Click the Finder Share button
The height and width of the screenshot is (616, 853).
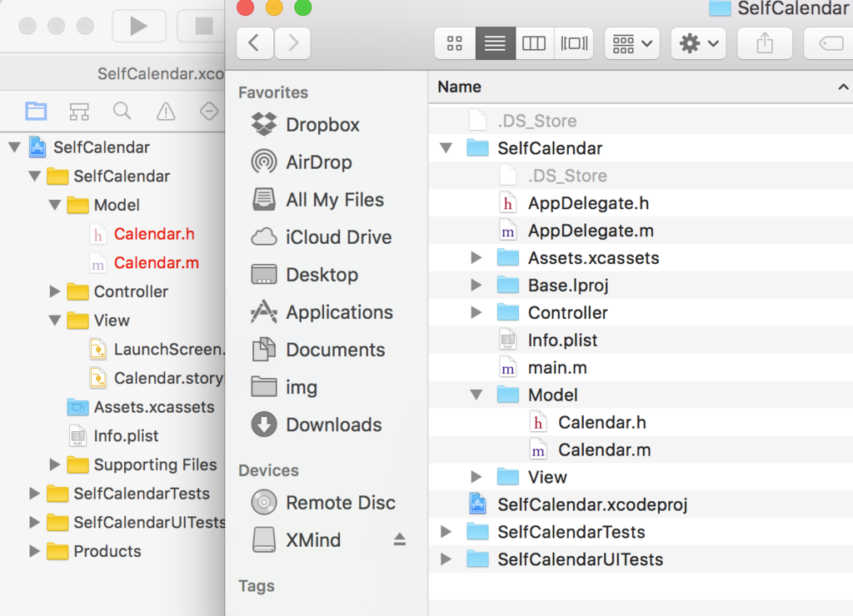coord(765,43)
